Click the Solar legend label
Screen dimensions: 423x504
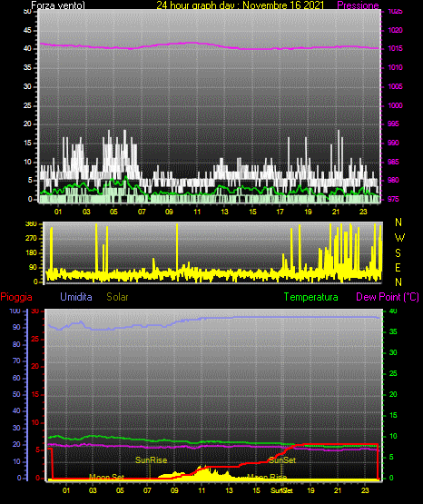[x=117, y=297]
